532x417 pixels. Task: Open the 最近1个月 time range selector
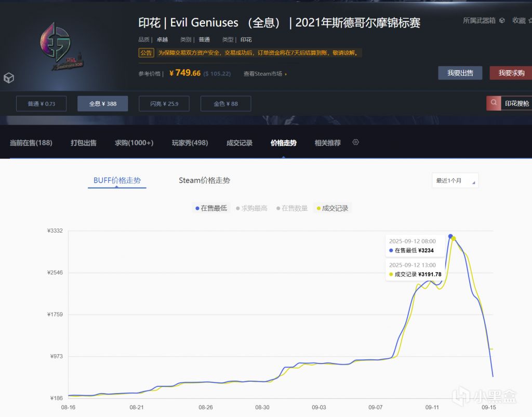pyautogui.click(x=455, y=180)
